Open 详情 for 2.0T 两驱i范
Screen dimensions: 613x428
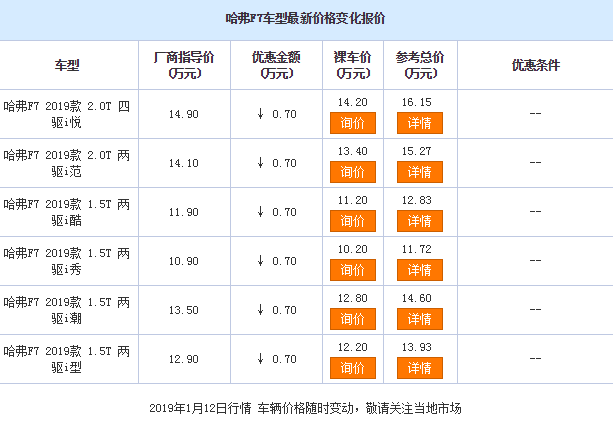[x=420, y=172]
